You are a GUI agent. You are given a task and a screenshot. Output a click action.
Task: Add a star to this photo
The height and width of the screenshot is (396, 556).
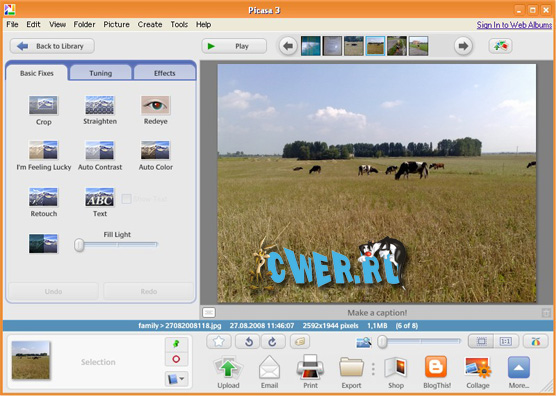pos(219,341)
